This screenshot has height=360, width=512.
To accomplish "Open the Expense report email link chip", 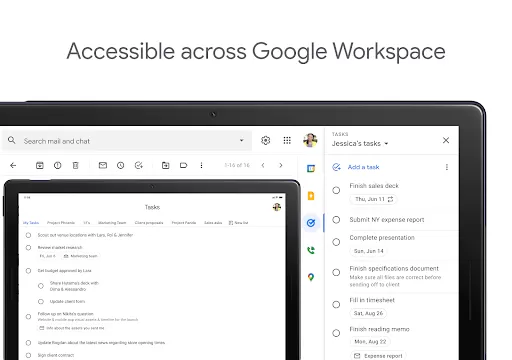I will click(378, 356).
